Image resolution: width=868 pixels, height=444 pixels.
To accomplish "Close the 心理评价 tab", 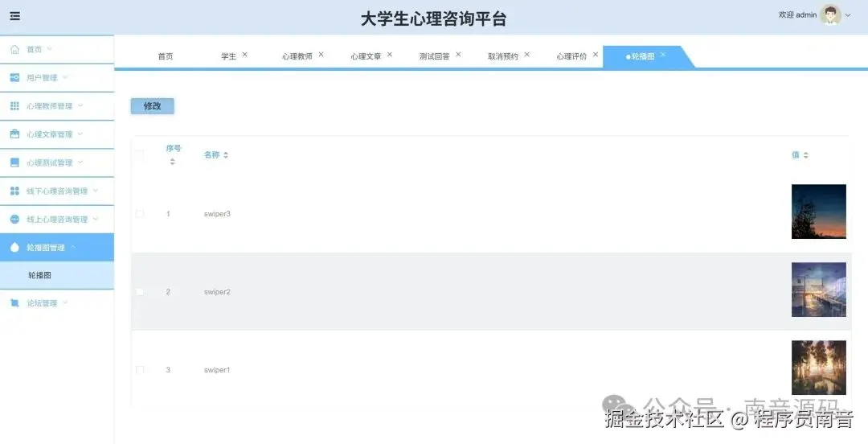I will coord(596,55).
